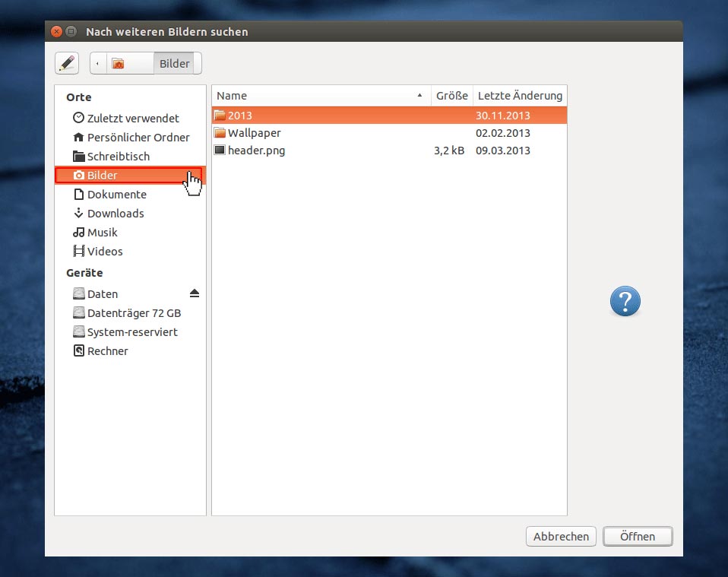Click the Öffnen button
728x577 pixels.
pos(638,537)
